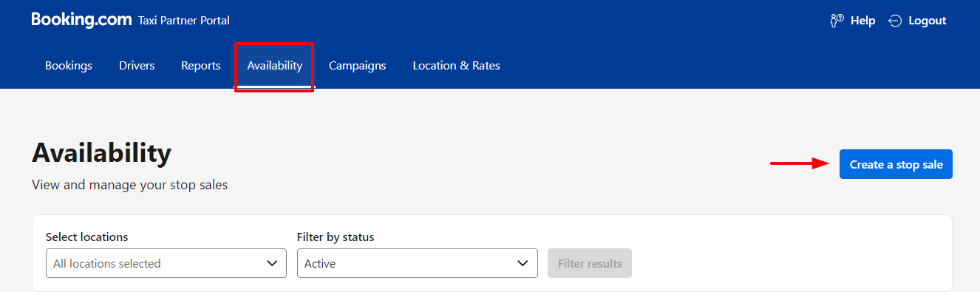
Task: Log out using the Logout text
Action: point(928,21)
